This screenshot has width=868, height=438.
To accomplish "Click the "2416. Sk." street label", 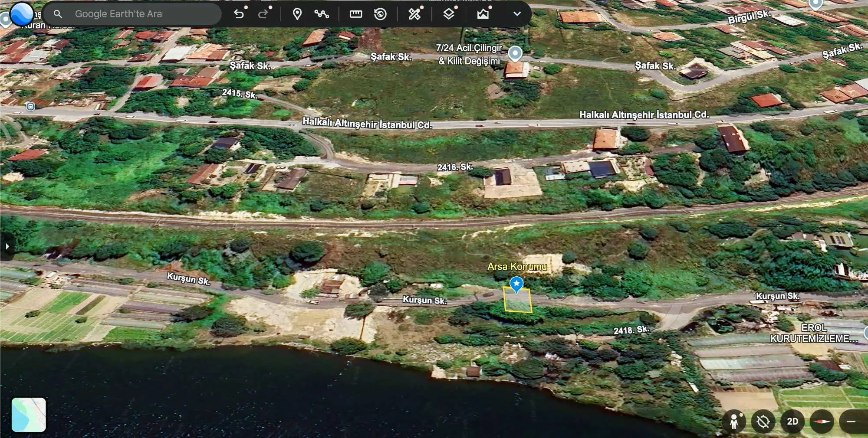I will pos(455,167).
